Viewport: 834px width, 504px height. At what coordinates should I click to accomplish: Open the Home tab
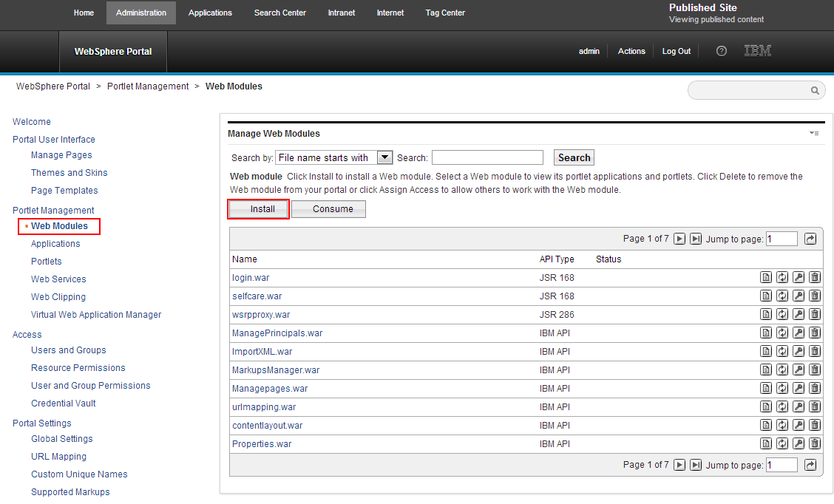click(x=84, y=13)
